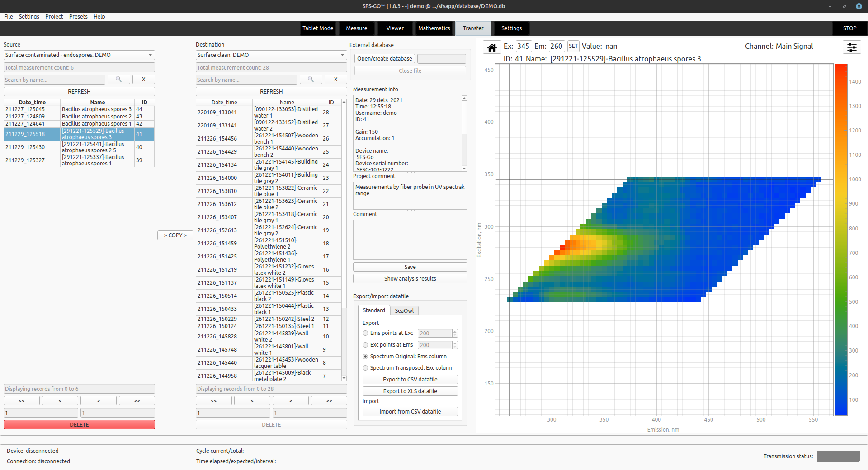Select the Spectrum Transposed: Exc column option
This screenshot has width=868, height=470.
pos(365,367)
